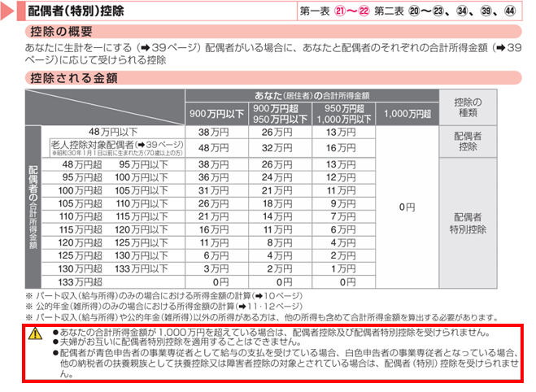
Task: Click the 115万円超 120万円以下 row label
Action: [113, 229]
